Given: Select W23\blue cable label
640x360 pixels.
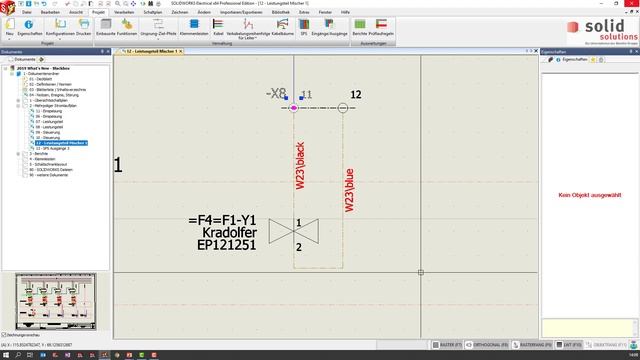Looking at the screenshot, I should tap(349, 190).
